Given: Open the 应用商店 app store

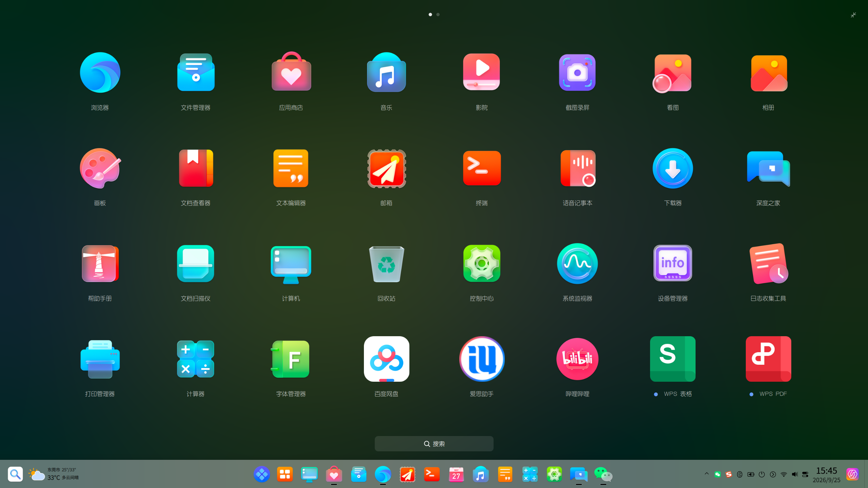Looking at the screenshot, I should (291, 72).
